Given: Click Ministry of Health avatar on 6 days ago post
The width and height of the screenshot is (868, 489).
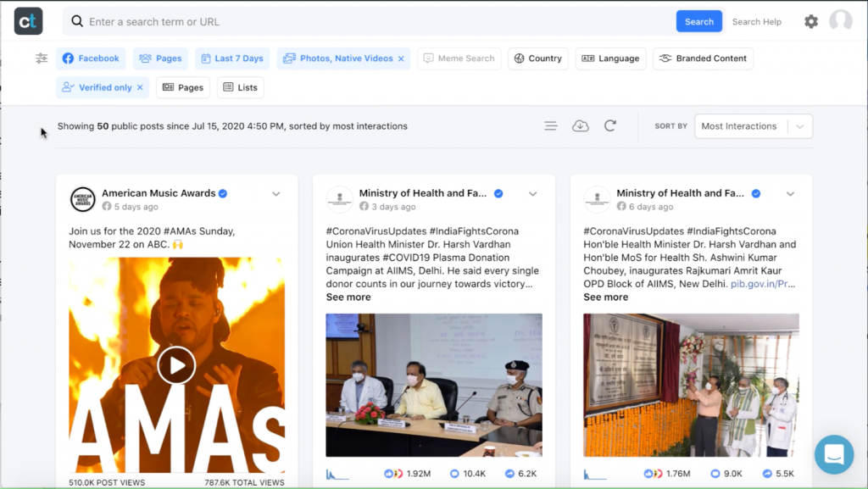Looking at the screenshot, I should 597,199.
